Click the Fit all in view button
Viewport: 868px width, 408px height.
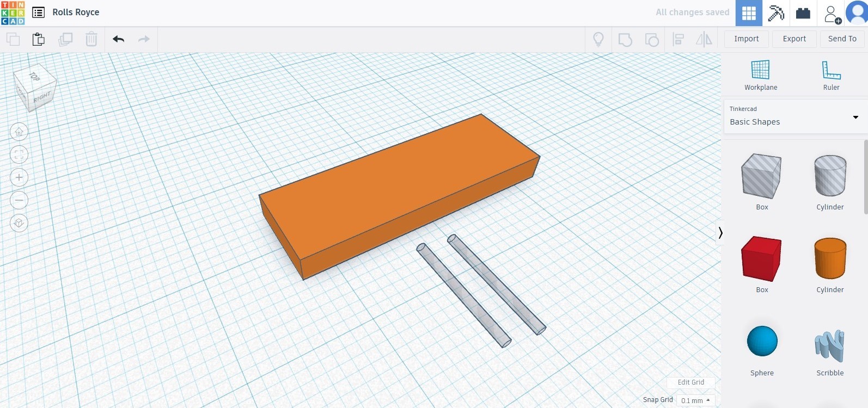pyautogui.click(x=19, y=154)
